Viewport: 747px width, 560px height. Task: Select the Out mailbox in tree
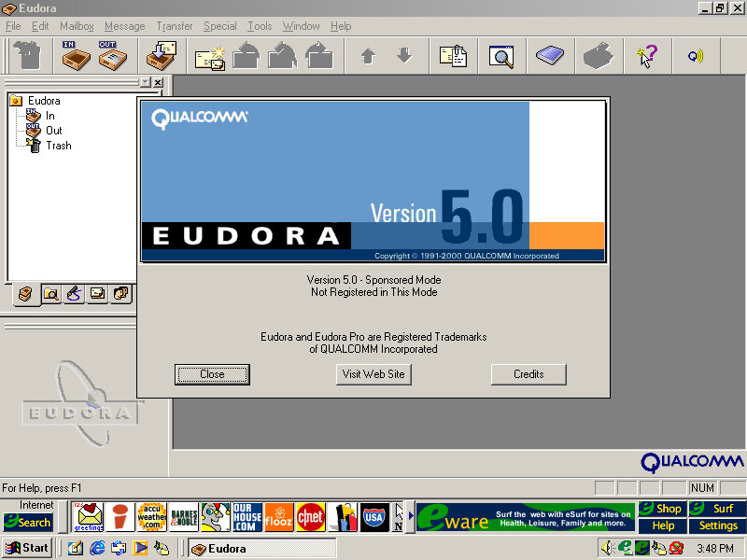53,131
